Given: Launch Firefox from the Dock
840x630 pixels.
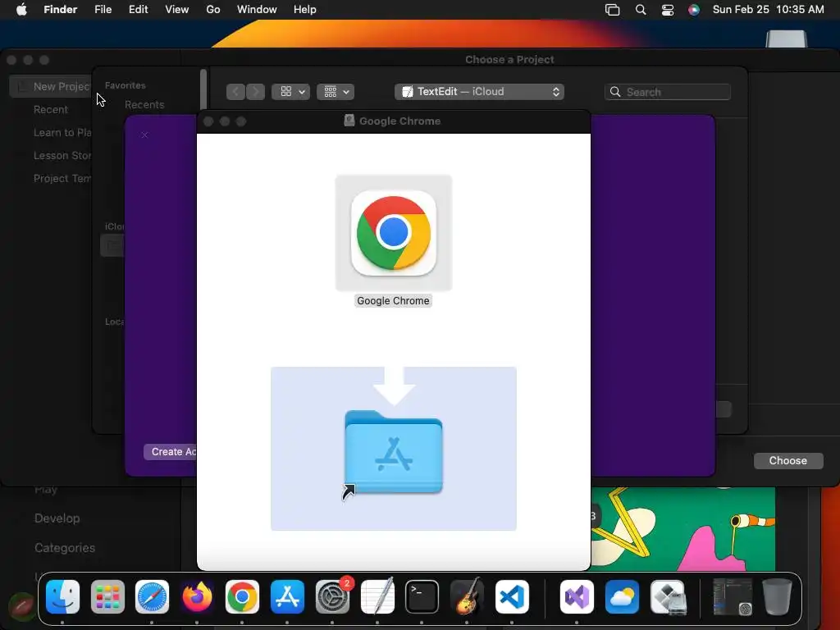Looking at the screenshot, I should click(x=197, y=597).
